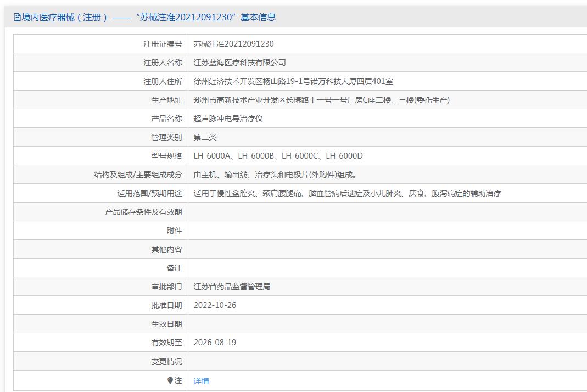Click the lightbulb icon beside 注
Screen dimensions: 587x392
click(x=170, y=380)
